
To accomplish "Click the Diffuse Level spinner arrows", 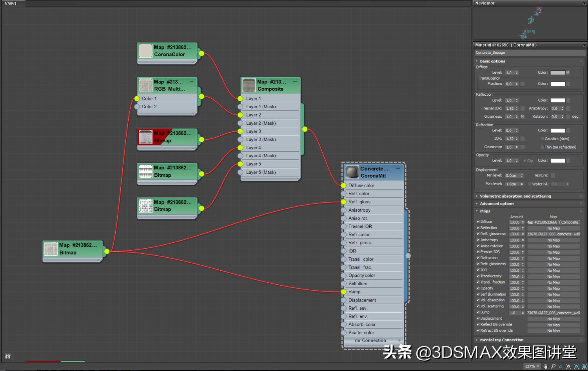I will tap(517, 73).
